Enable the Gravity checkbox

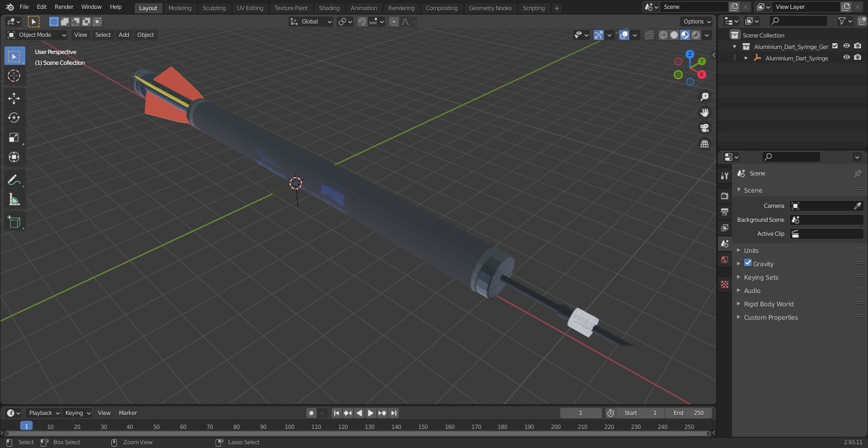(748, 263)
